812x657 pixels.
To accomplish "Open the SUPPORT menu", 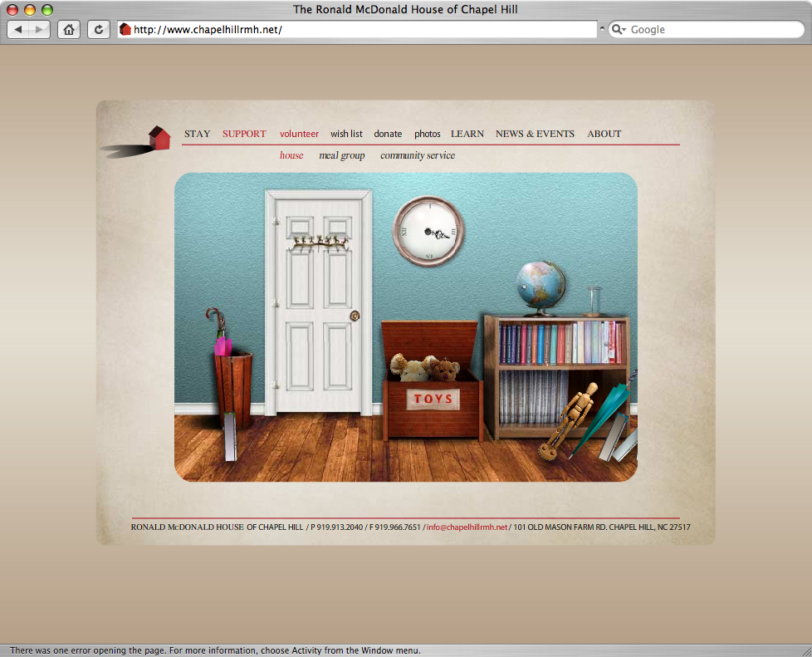I will (244, 134).
